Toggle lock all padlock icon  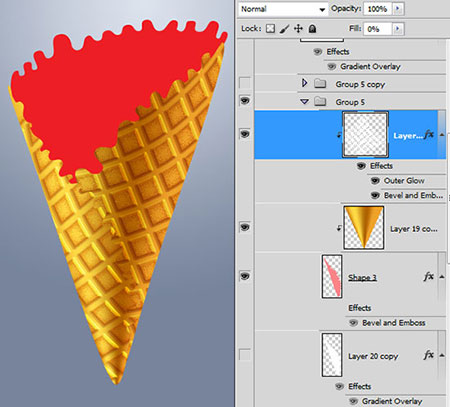point(312,29)
